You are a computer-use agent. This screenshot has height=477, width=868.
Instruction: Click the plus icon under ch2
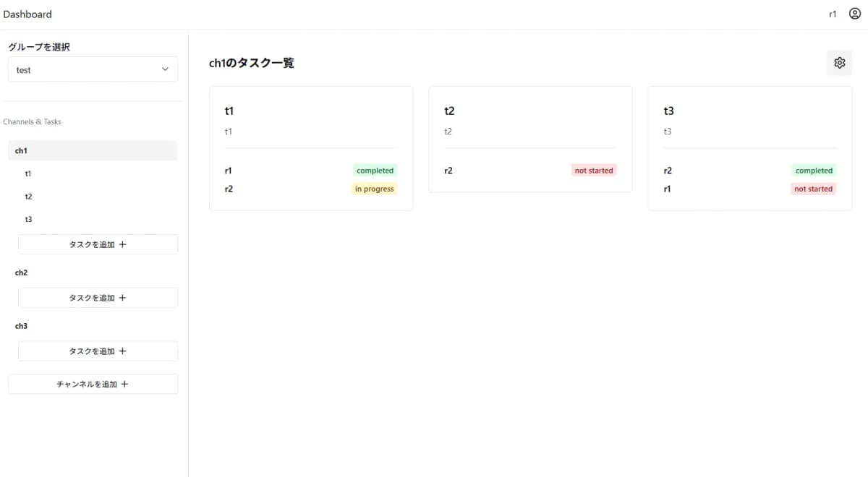click(122, 298)
